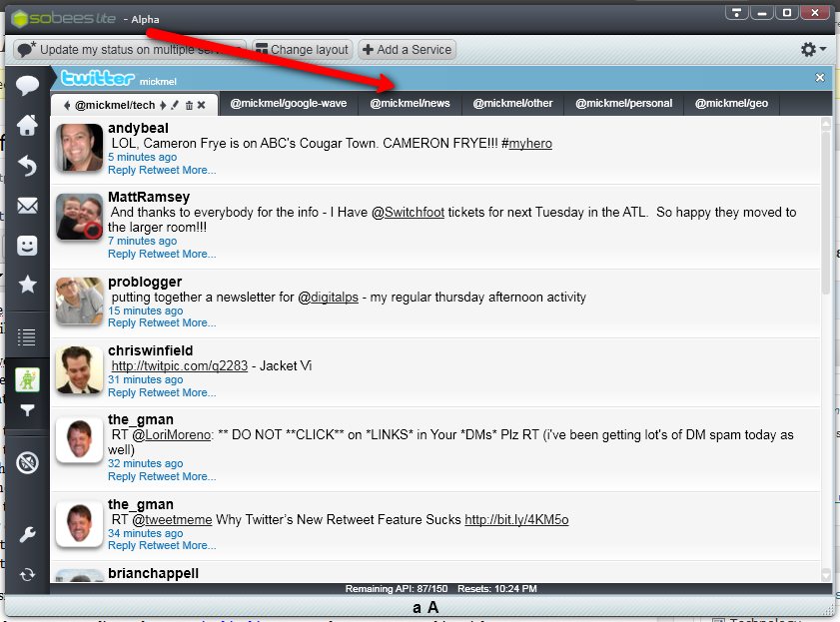Open the @LoriMoreno mention link
Image resolution: width=840 pixels, height=622 pixels.
click(x=172, y=435)
